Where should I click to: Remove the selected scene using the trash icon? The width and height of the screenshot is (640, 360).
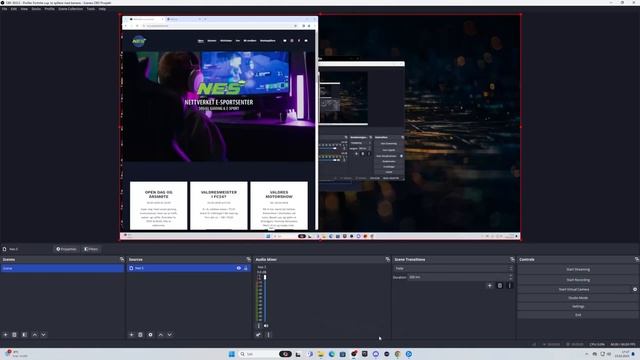[14, 335]
